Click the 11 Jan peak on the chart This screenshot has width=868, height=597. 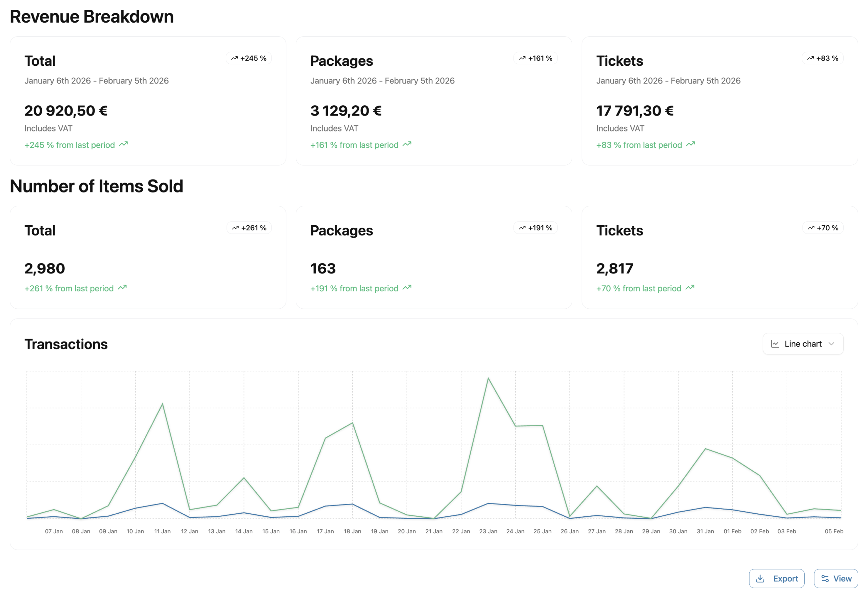162,404
